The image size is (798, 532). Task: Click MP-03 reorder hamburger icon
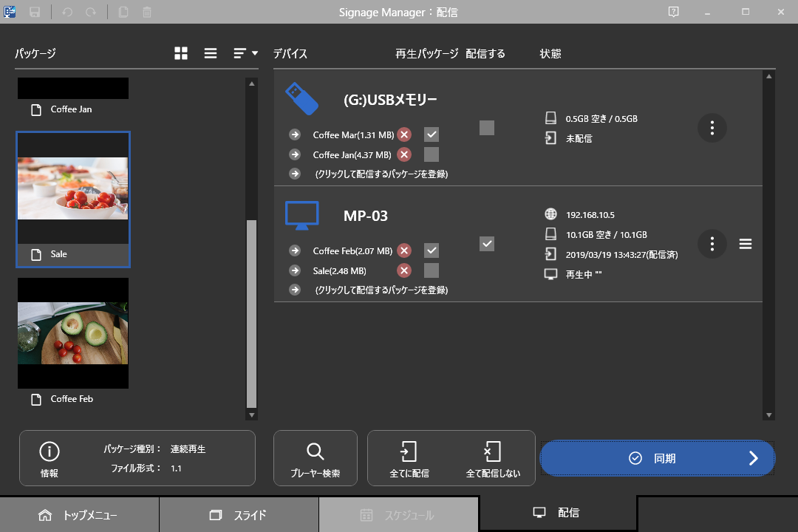[x=746, y=244]
